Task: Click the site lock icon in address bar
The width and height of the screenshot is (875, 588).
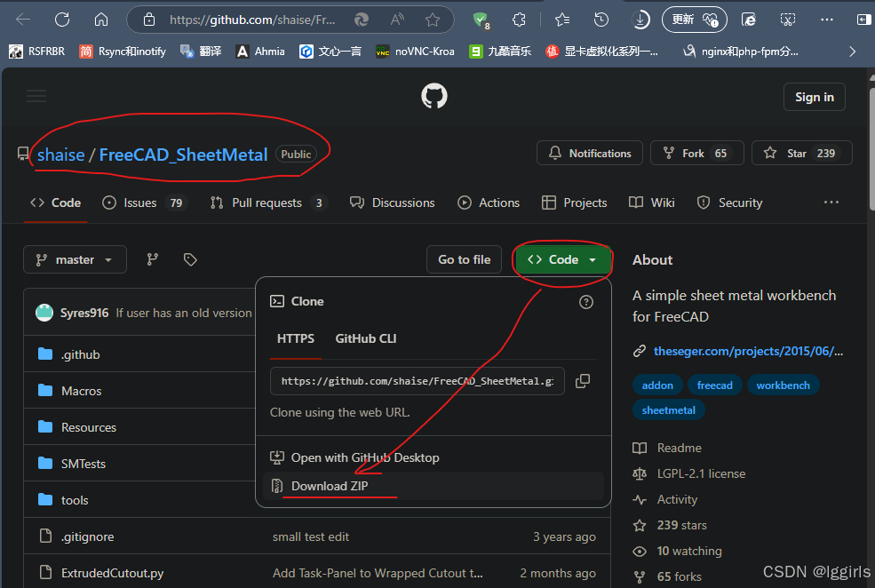Action: (149, 20)
